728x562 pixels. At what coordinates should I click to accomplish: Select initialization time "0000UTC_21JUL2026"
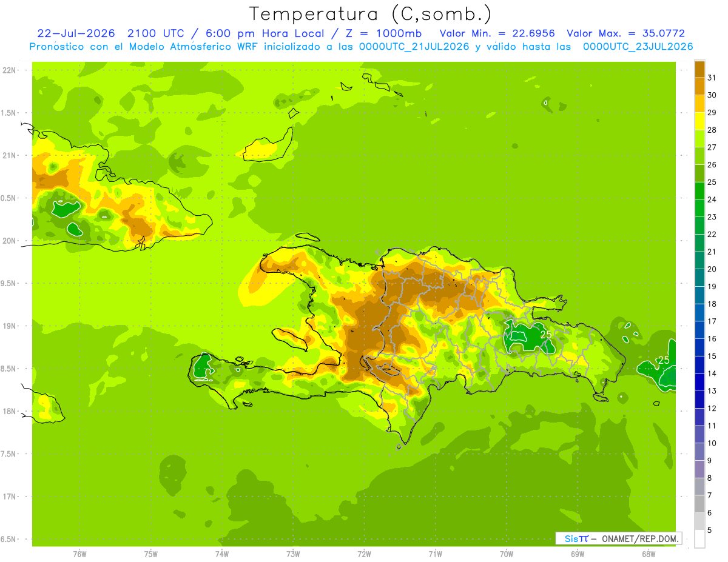click(414, 47)
